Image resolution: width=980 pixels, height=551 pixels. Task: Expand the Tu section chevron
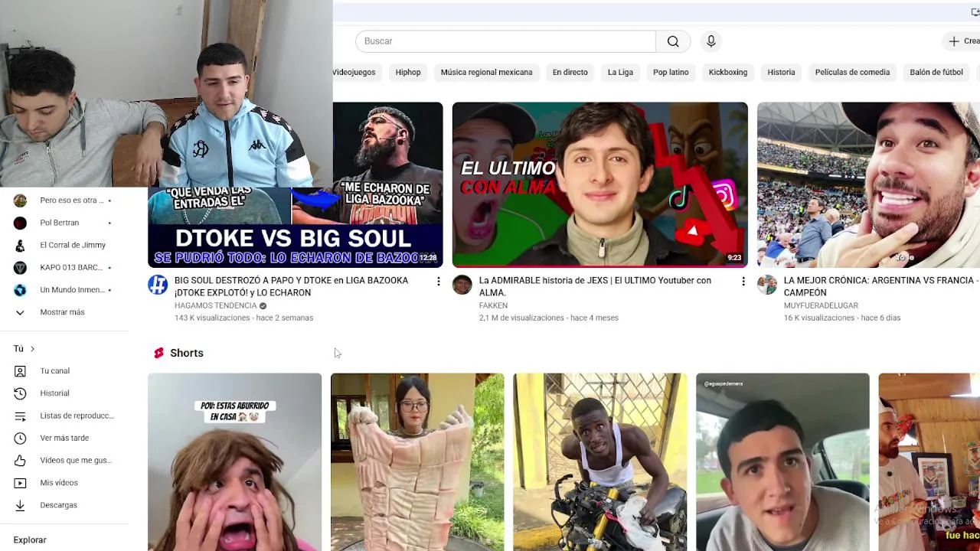tap(32, 349)
